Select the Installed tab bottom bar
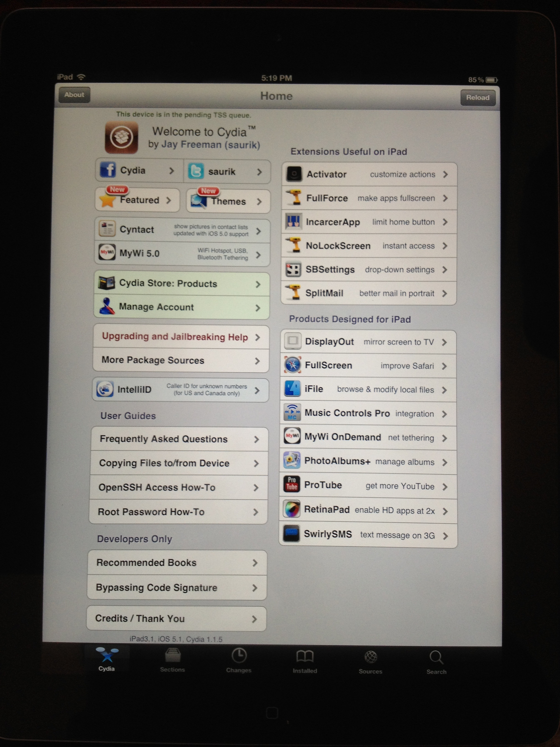 305,663
